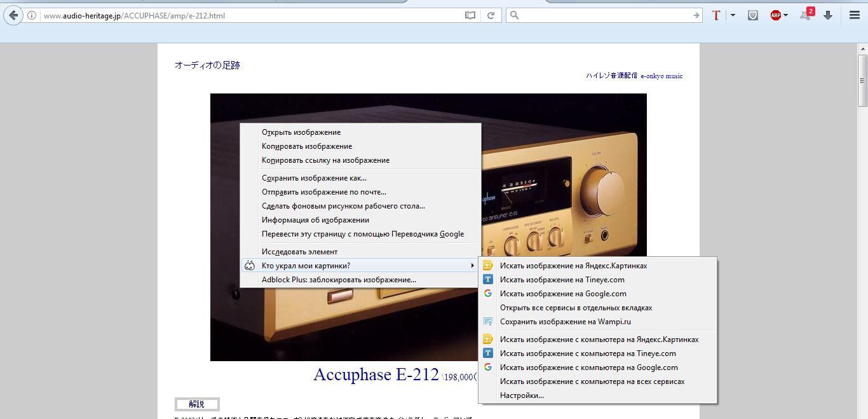Select 'Копировать изображение' menu entry
The width and height of the screenshot is (868, 419).
pyautogui.click(x=361, y=146)
